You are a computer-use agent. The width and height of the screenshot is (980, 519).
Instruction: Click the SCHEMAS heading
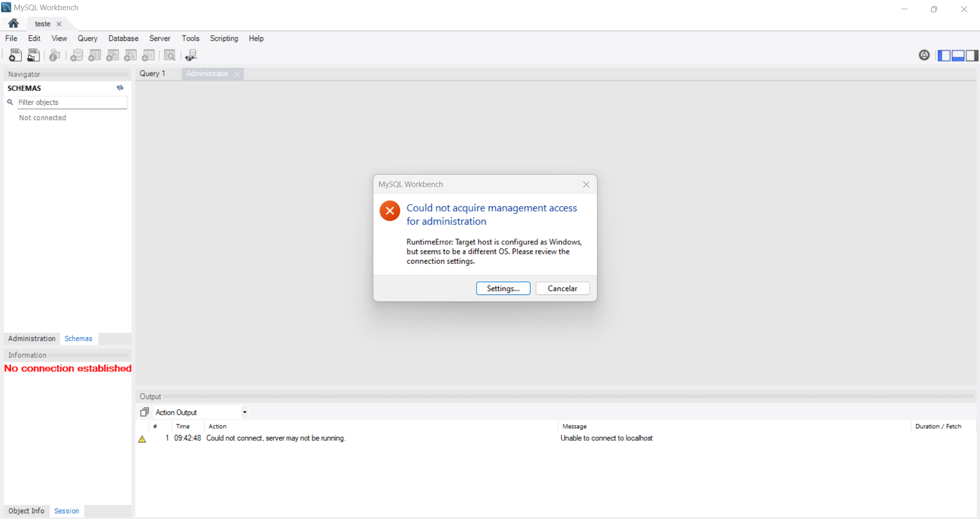point(24,88)
